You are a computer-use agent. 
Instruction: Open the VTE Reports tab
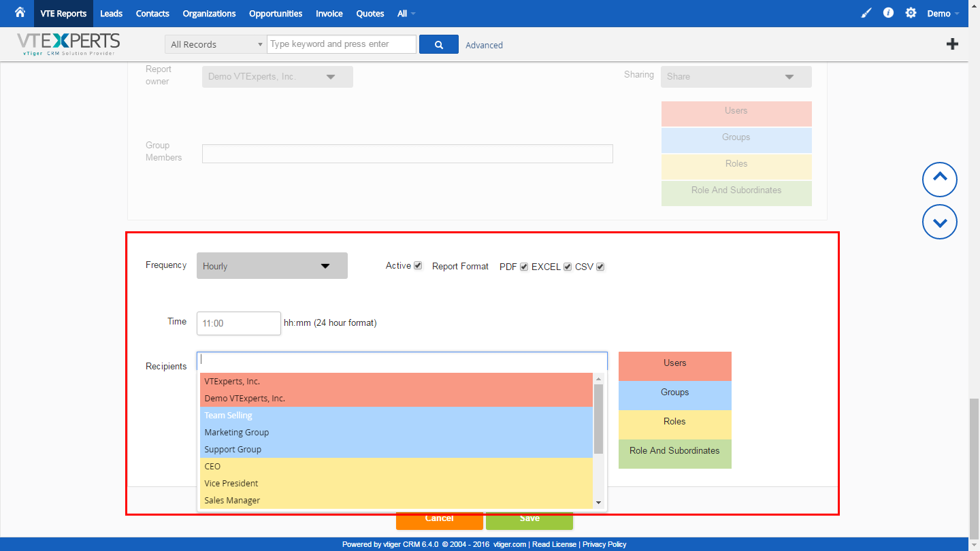63,14
